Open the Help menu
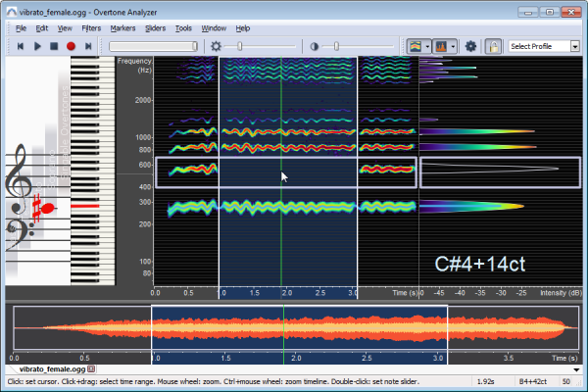The width and height of the screenshot is (588, 392). click(x=243, y=28)
